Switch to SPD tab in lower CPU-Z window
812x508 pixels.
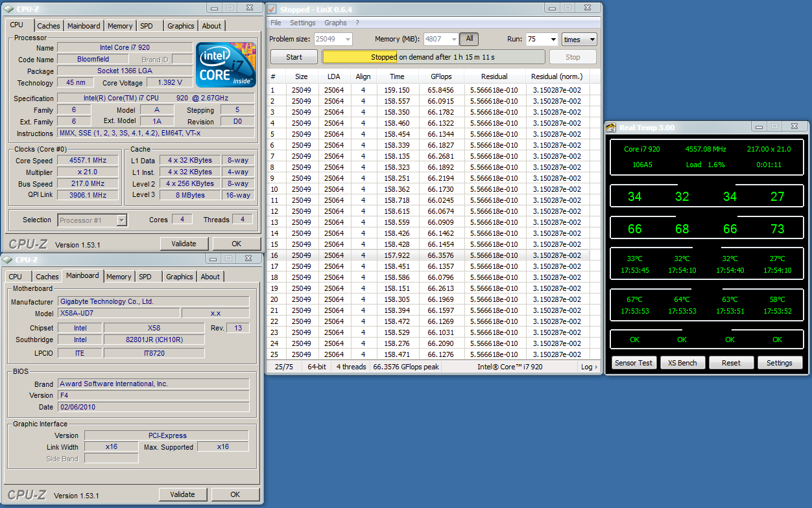pos(145,277)
